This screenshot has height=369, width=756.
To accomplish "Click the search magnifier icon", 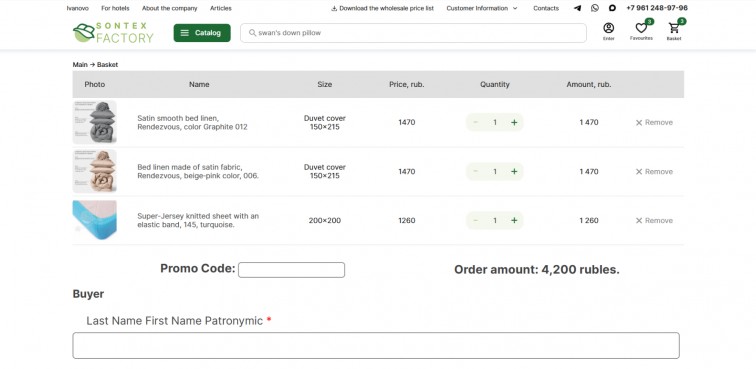I will coord(252,33).
